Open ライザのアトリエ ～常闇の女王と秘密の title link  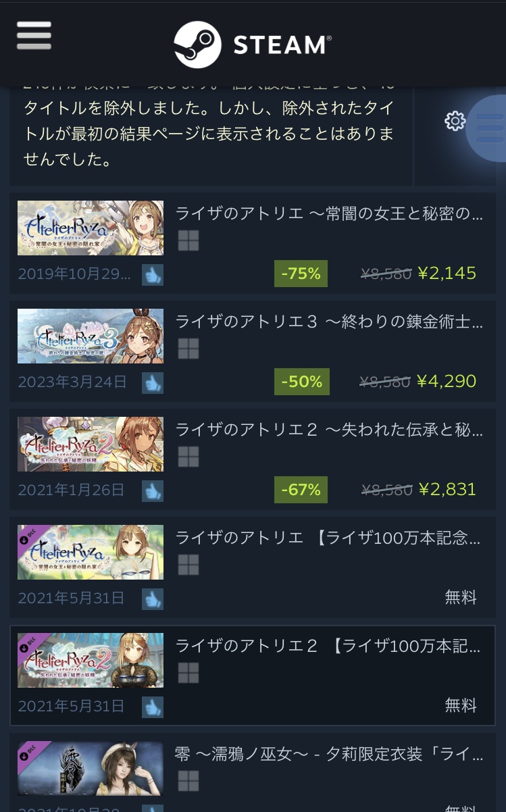point(329,214)
